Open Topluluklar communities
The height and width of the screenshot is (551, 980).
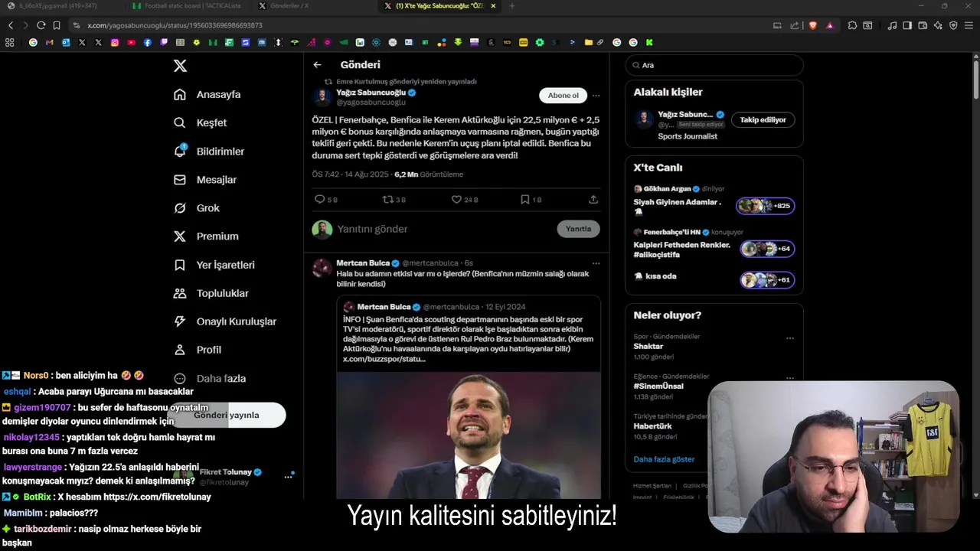211,293
